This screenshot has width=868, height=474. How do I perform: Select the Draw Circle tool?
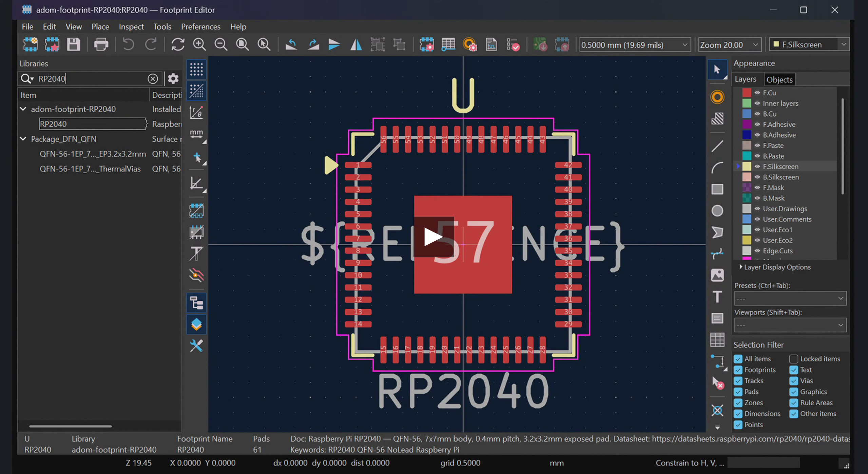pyautogui.click(x=717, y=211)
